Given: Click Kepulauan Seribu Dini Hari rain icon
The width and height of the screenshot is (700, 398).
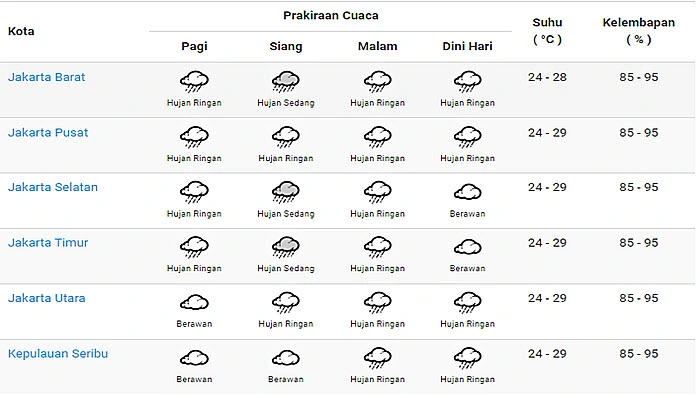Looking at the screenshot, I should tap(467, 358).
